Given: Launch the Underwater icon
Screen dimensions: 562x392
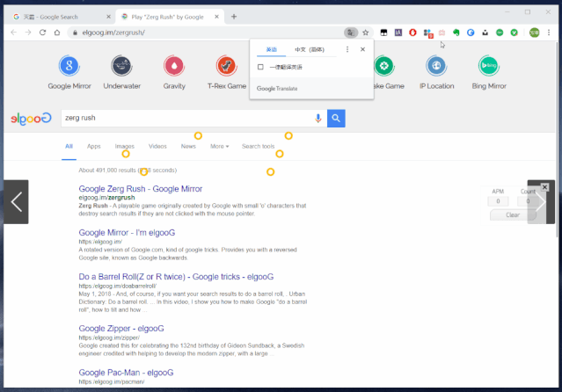Looking at the screenshot, I should 121,66.
